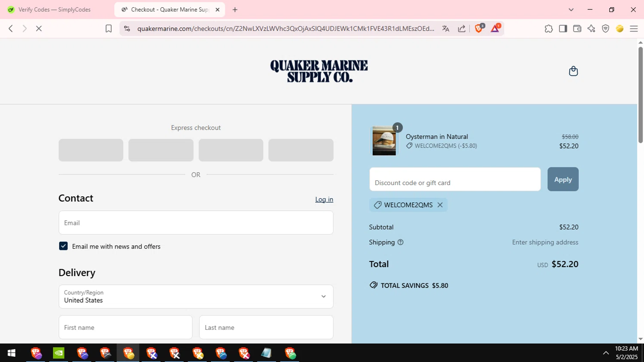Screen dimensions: 644x362
Task: Click the Oysterman in Natural product thumbnail
Action: click(x=384, y=140)
